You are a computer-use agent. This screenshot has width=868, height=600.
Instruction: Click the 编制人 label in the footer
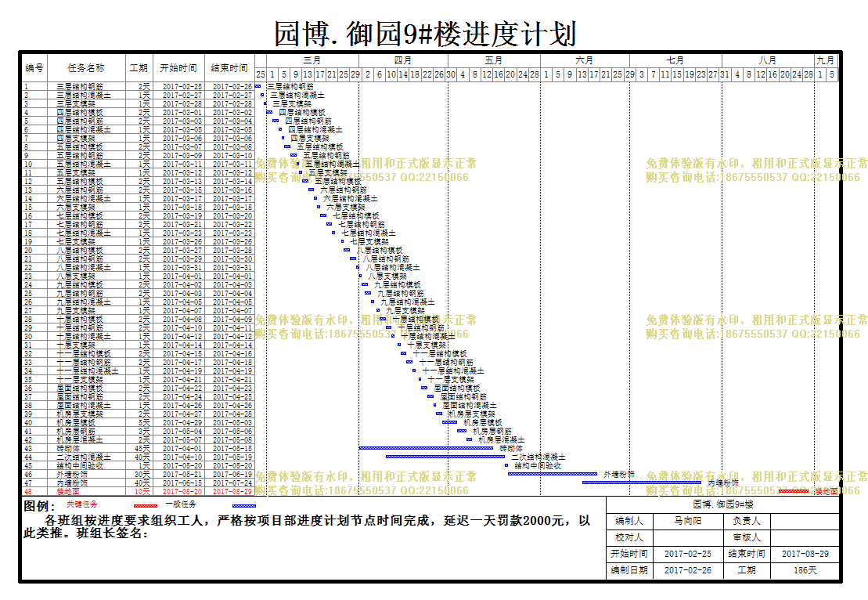(629, 521)
